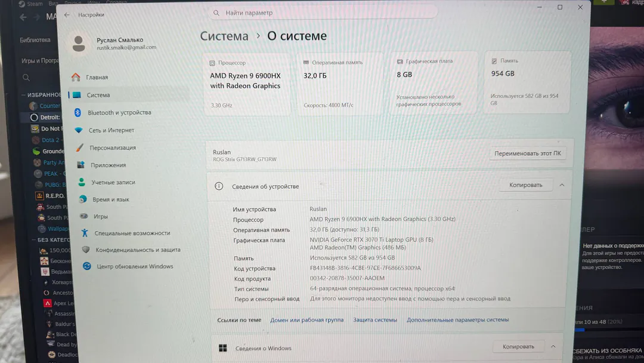This screenshot has width=644, height=363.
Task: Click the user avatar icon for Руслан Смалько
Action: coord(79,44)
